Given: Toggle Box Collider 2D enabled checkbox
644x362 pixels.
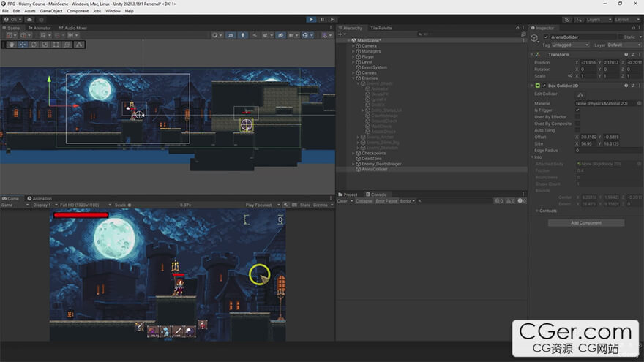Looking at the screenshot, I should coord(544,86).
